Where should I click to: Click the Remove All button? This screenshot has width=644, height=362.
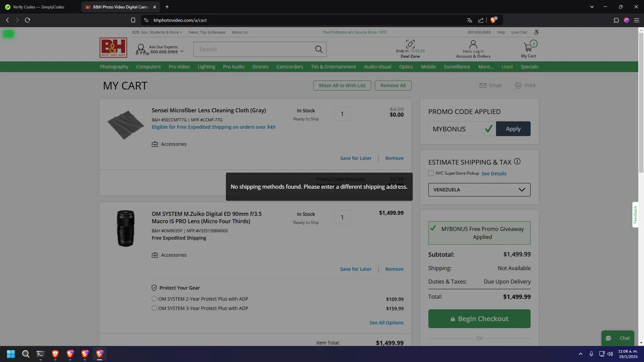pyautogui.click(x=393, y=85)
